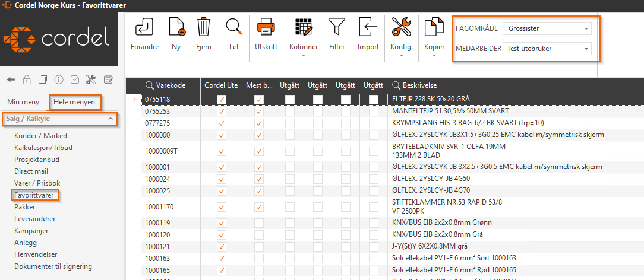Viewport: 644px width, 280px height.
Task: Click the back arrow in sidebar
Action: click(11, 80)
